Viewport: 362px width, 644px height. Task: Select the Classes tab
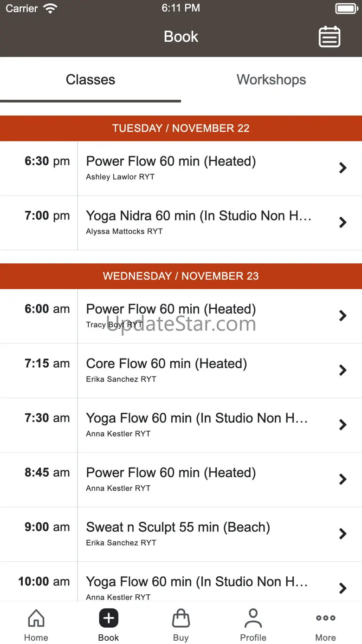[90, 80]
